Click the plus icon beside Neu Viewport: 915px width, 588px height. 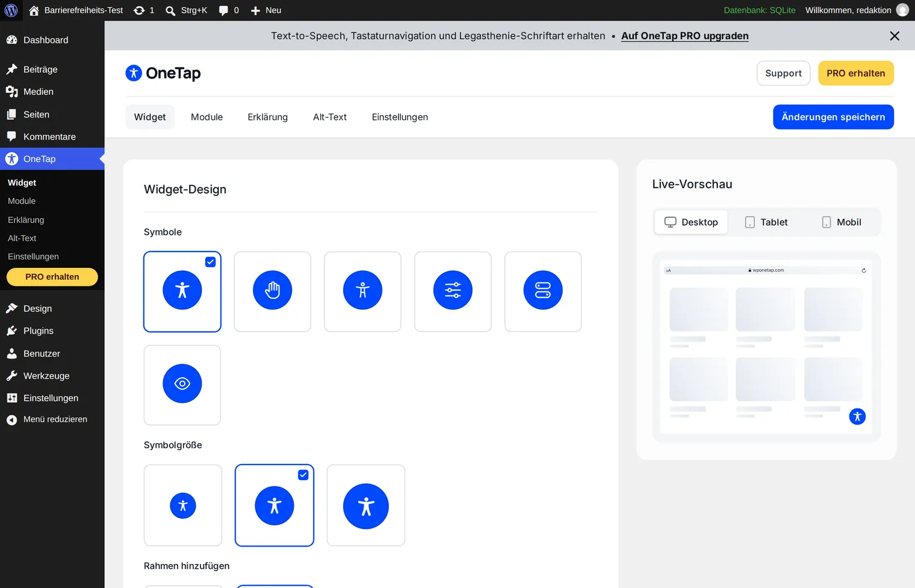[x=255, y=10]
